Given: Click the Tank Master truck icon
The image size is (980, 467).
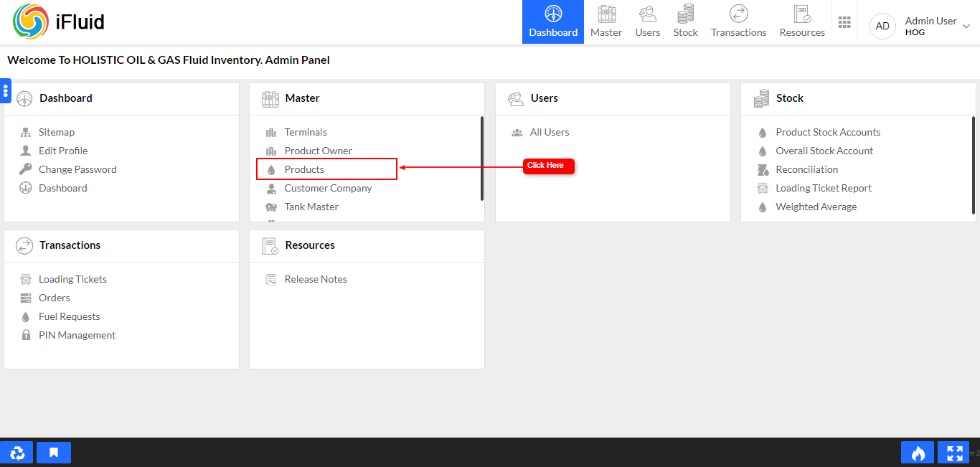Looking at the screenshot, I should 271,207.
